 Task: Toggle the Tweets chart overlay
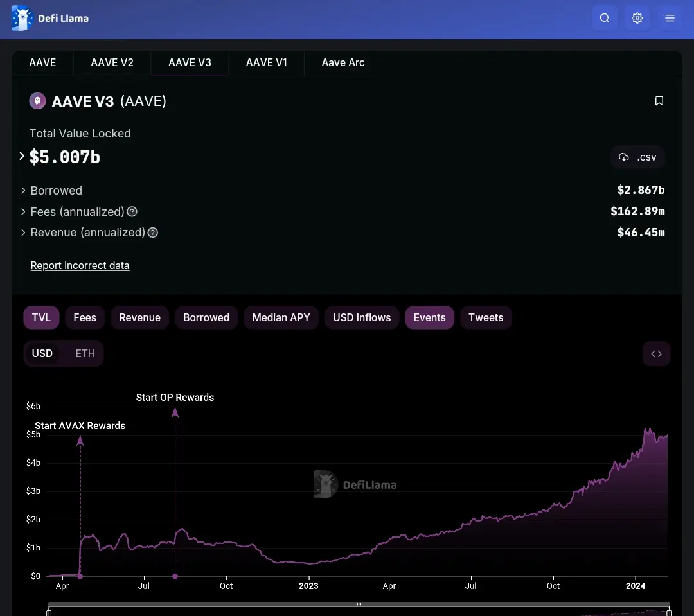tap(486, 318)
